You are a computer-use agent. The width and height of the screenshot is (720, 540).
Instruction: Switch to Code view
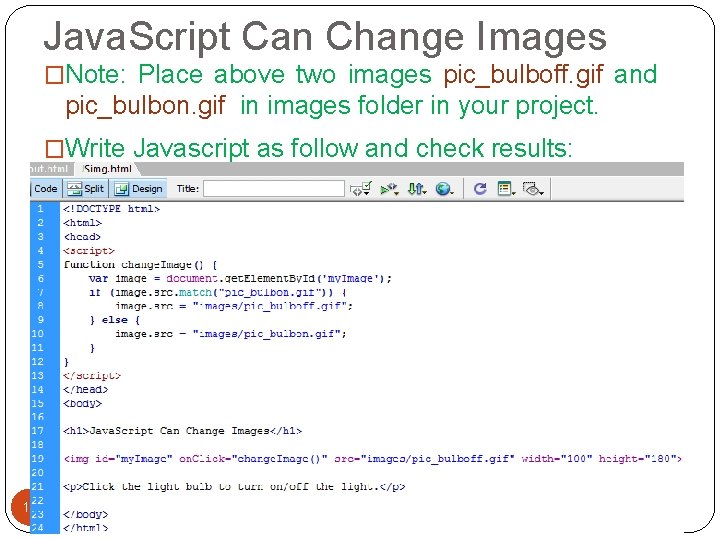[45, 189]
